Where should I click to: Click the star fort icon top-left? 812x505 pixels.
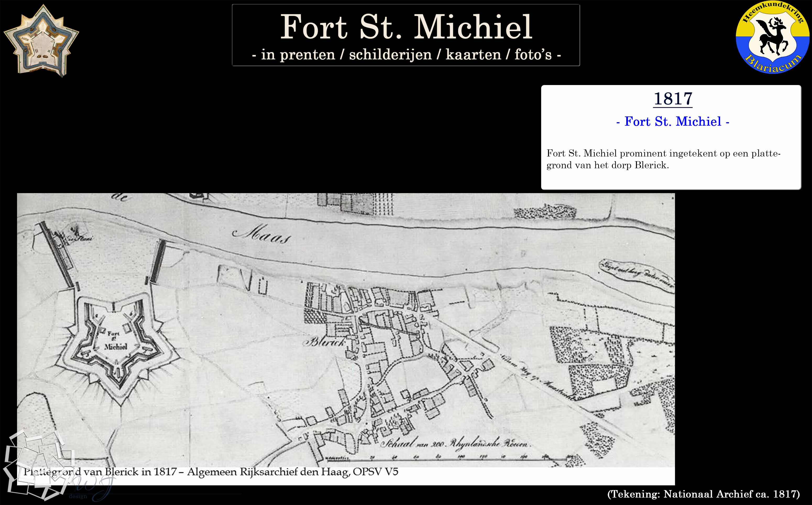(x=41, y=40)
